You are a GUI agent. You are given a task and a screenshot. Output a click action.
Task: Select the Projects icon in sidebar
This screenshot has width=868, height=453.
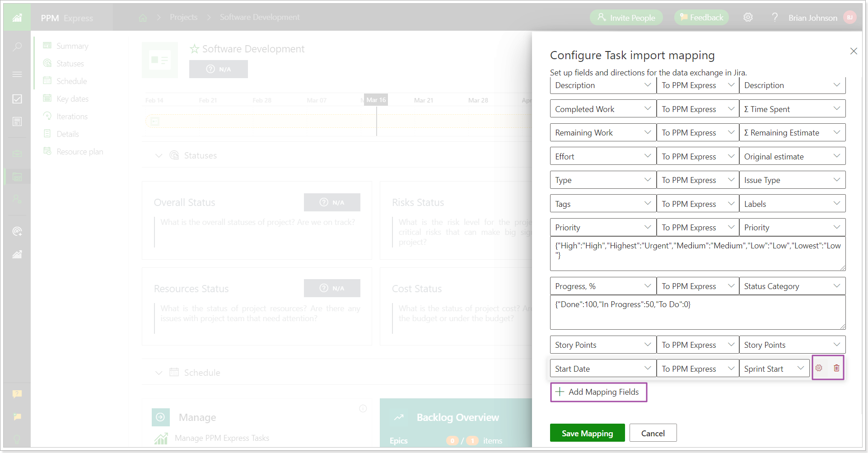point(17,177)
